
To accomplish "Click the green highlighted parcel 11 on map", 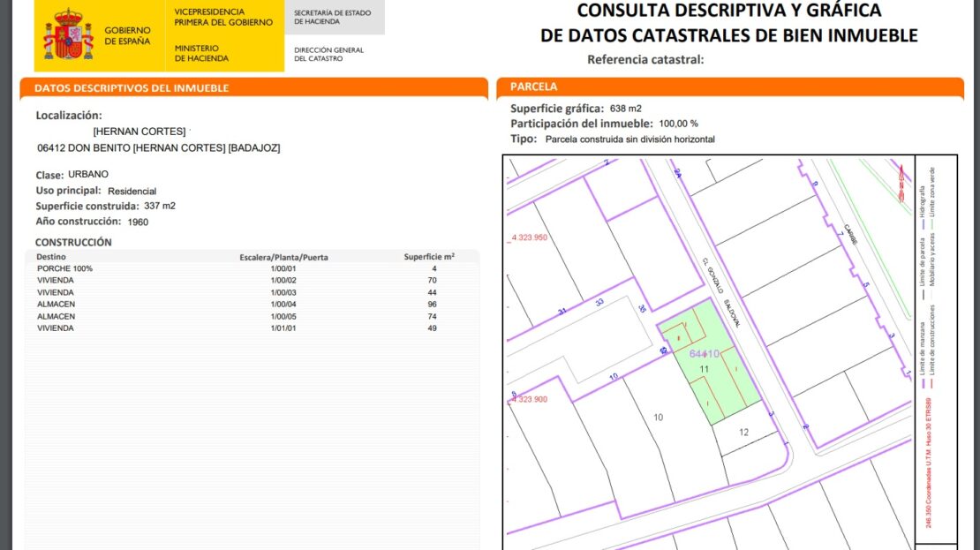I will pyautogui.click(x=709, y=363).
